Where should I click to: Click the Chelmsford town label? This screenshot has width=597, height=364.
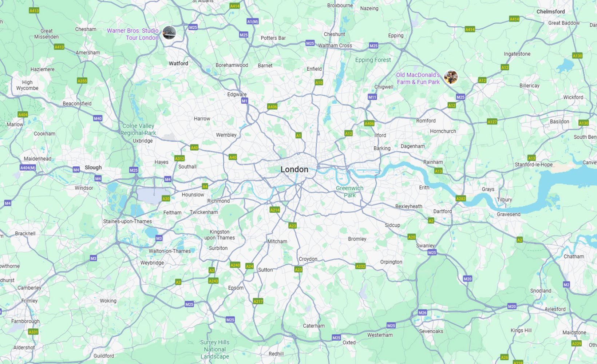coord(550,12)
